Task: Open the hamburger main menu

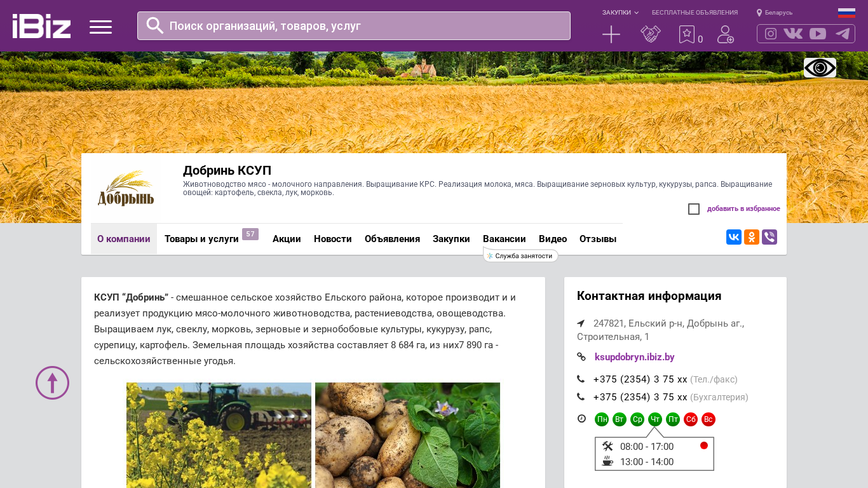Action: (x=100, y=27)
